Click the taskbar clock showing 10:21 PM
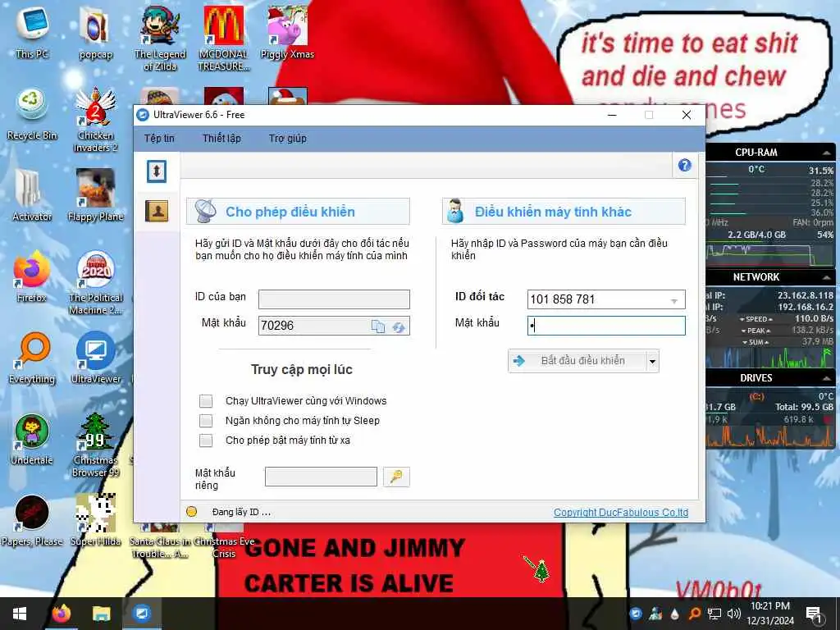 [x=770, y=614]
